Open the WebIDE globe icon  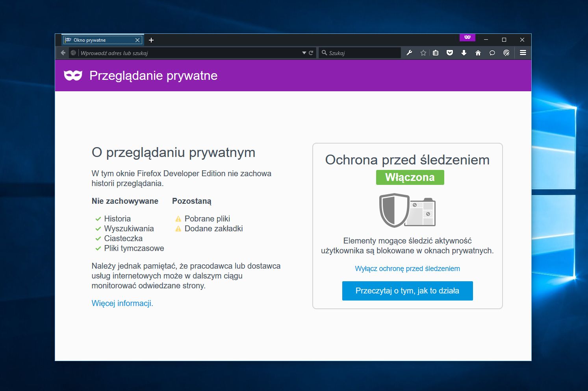click(506, 52)
